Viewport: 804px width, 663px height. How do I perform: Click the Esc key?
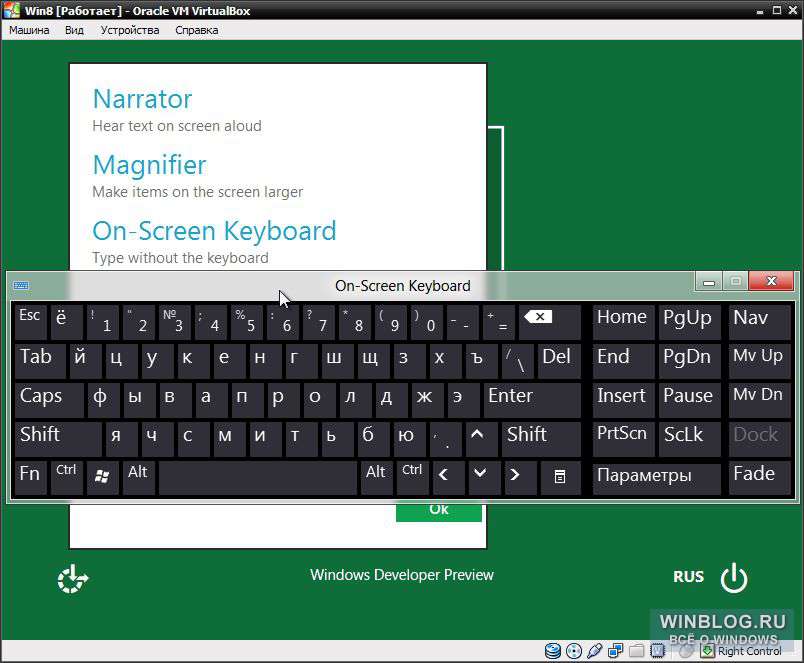[x=31, y=322]
